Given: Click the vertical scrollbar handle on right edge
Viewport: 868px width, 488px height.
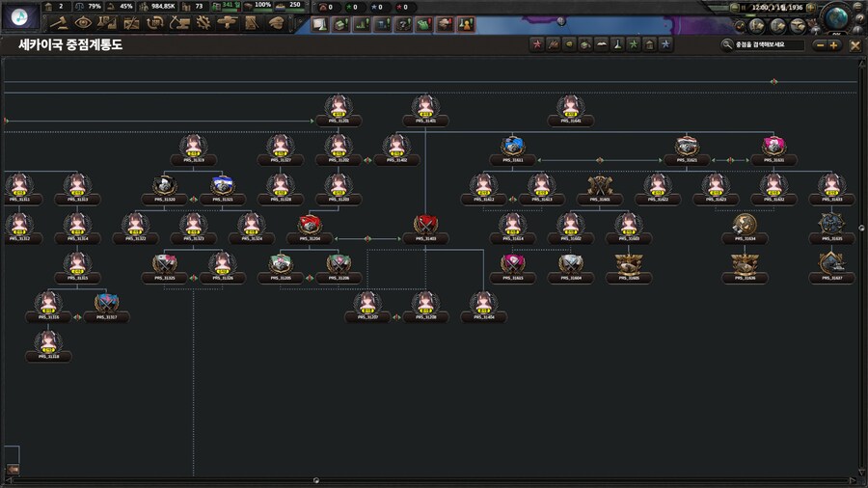Looking at the screenshot, I should 861,227.
